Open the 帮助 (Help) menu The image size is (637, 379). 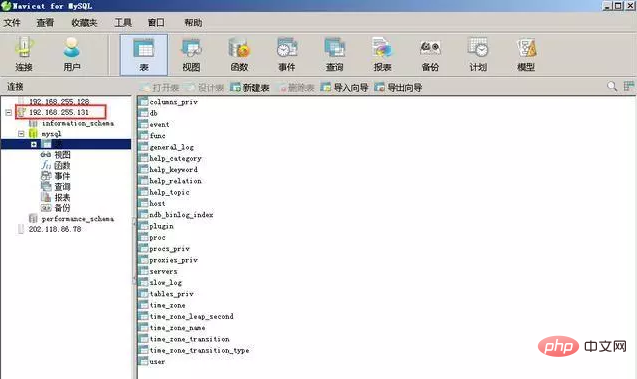(x=193, y=23)
